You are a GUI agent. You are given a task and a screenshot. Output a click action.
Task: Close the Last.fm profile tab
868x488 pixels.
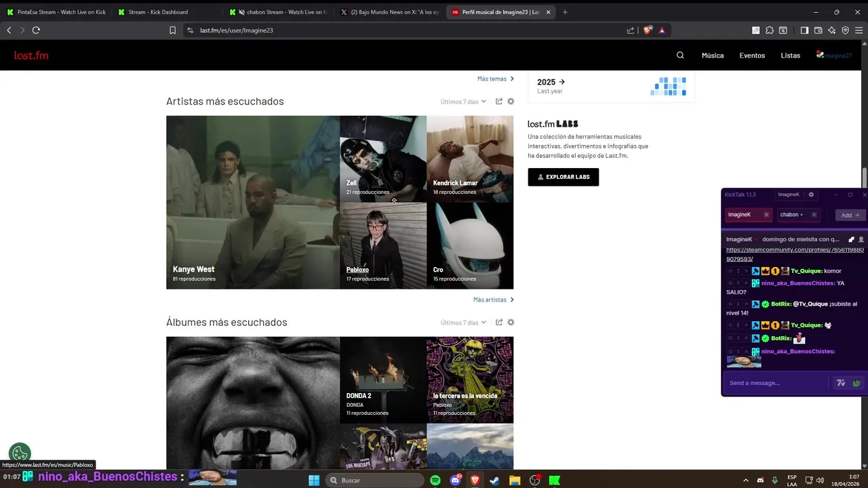(x=548, y=12)
